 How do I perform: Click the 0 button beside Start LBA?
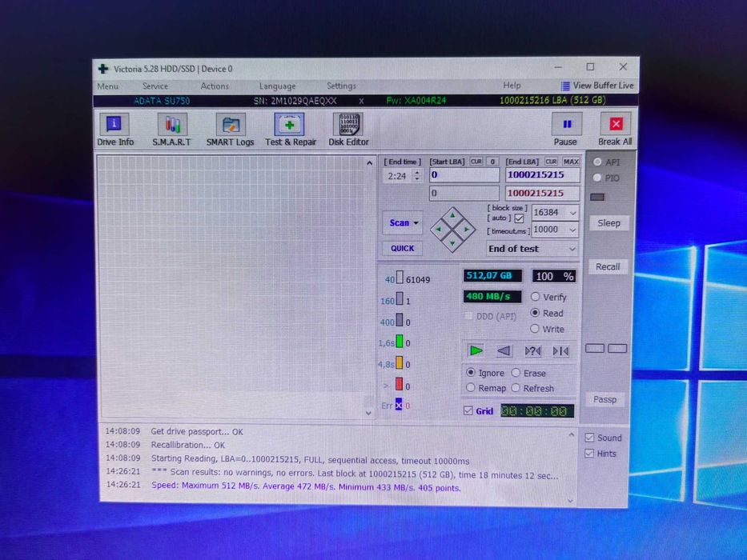[x=492, y=162]
